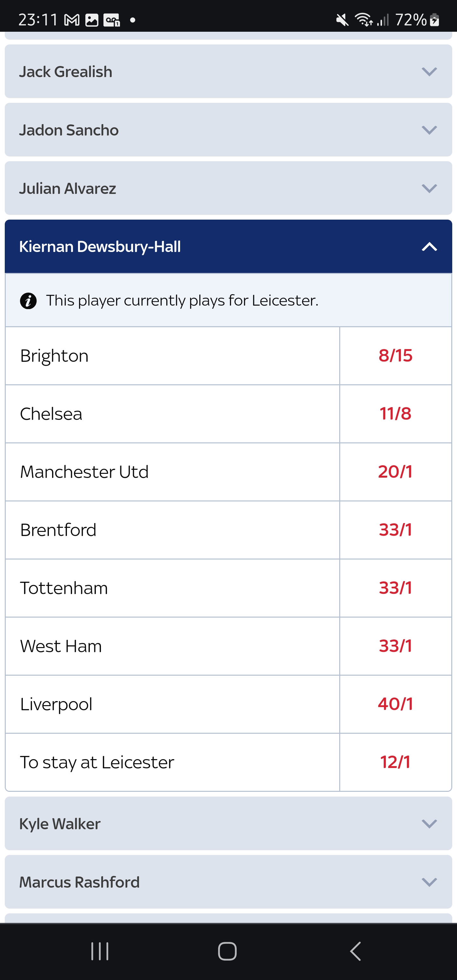Tap the Gmail notification icon
457x980 pixels.
pyautogui.click(x=72, y=20)
